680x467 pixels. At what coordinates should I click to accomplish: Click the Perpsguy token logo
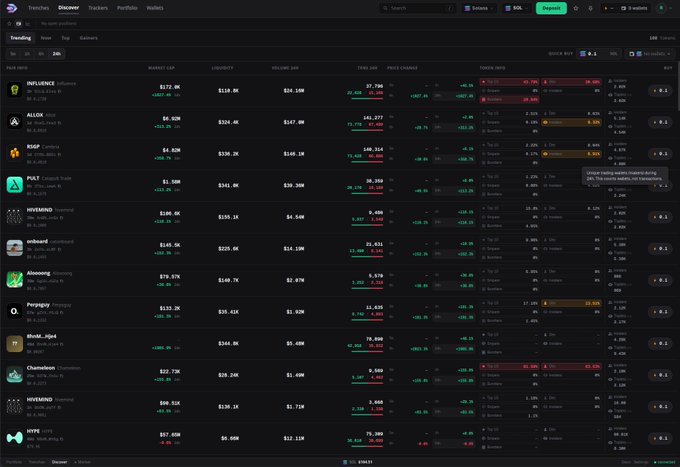tap(14, 311)
